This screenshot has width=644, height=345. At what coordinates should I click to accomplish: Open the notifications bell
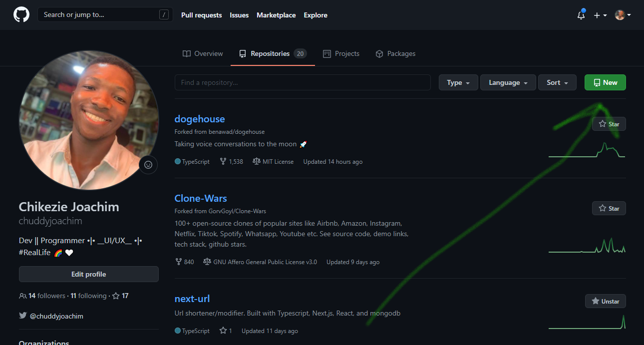tap(581, 15)
